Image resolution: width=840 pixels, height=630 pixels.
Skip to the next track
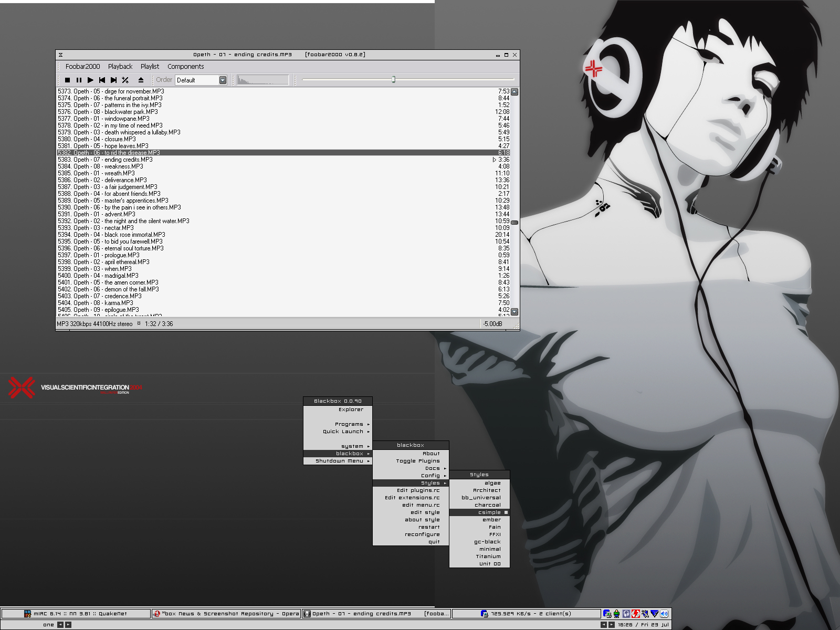pyautogui.click(x=113, y=80)
